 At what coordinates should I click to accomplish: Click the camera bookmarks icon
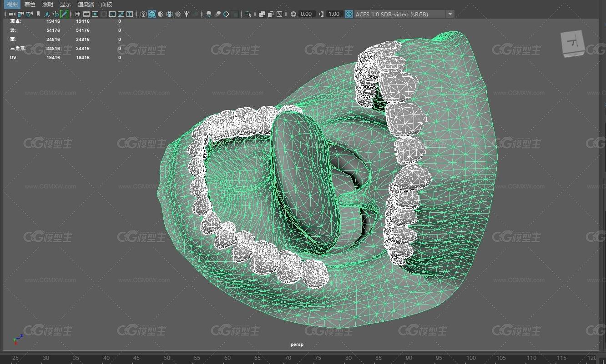(38, 14)
